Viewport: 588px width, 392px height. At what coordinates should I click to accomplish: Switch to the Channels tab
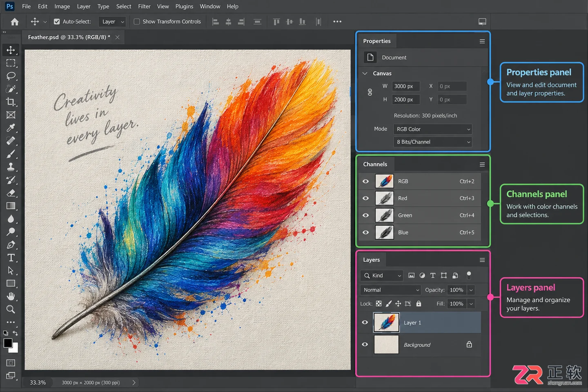click(375, 164)
